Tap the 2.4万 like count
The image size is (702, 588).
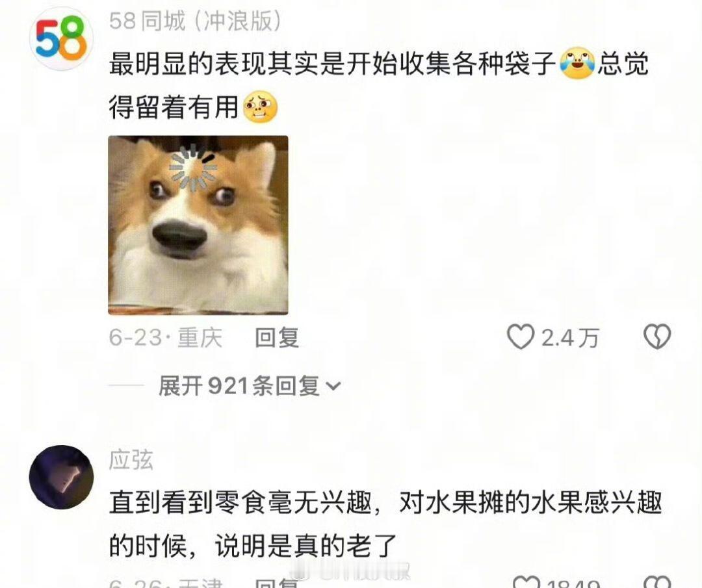coord(571,338)
